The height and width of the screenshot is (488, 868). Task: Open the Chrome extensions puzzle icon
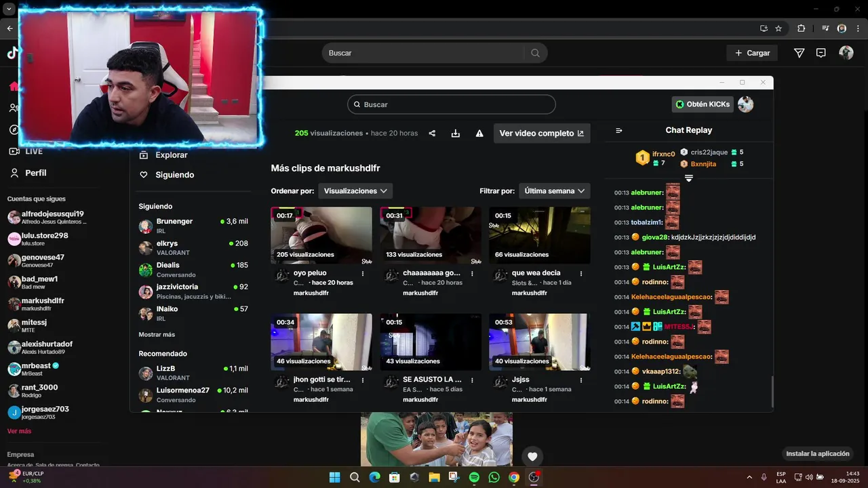(802, 28)
